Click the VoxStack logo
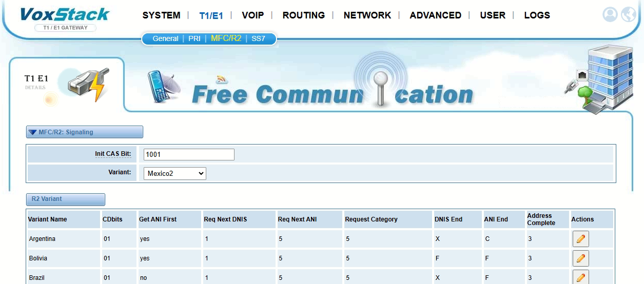 point(65,14)
